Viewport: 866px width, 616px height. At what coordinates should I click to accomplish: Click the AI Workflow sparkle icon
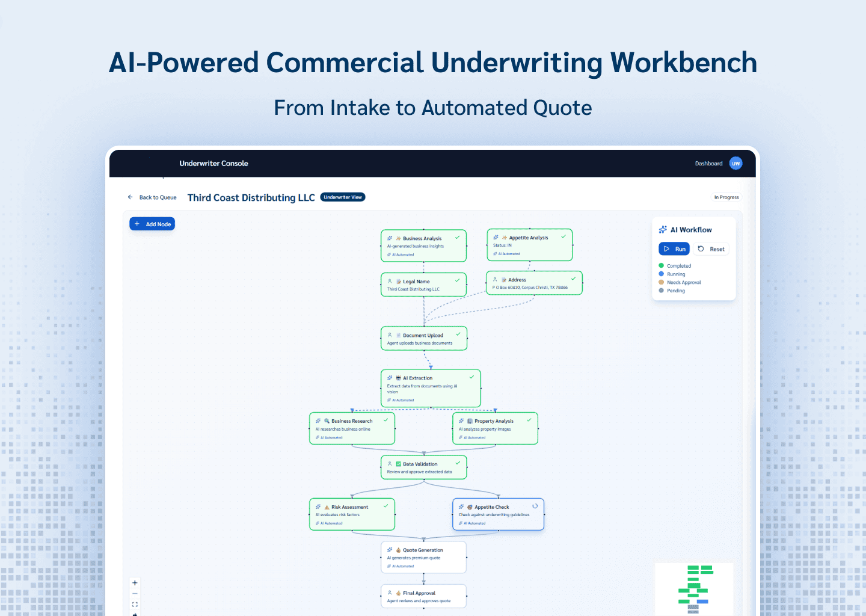click(663, 230)
